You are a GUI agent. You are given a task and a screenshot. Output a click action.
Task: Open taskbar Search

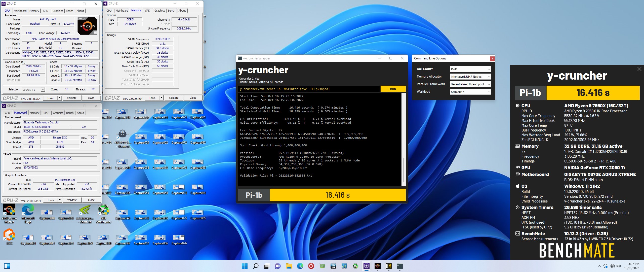tap(256, 266)
